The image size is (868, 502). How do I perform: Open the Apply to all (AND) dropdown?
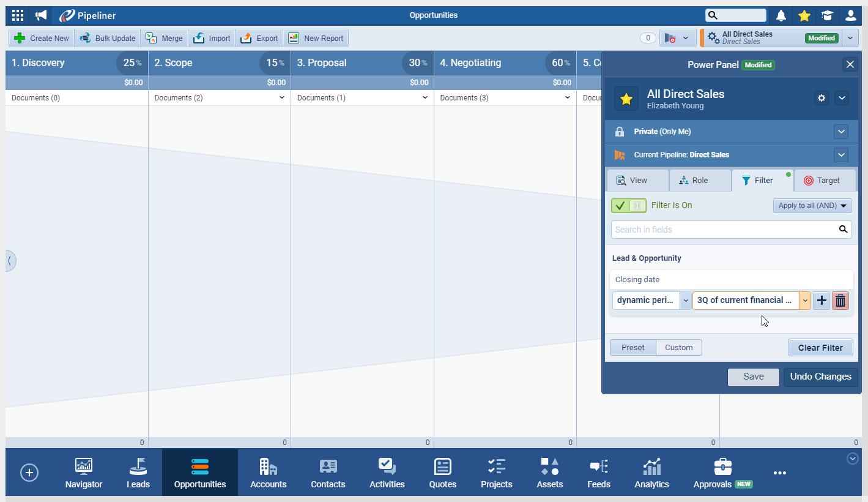(x=812, y=206)
